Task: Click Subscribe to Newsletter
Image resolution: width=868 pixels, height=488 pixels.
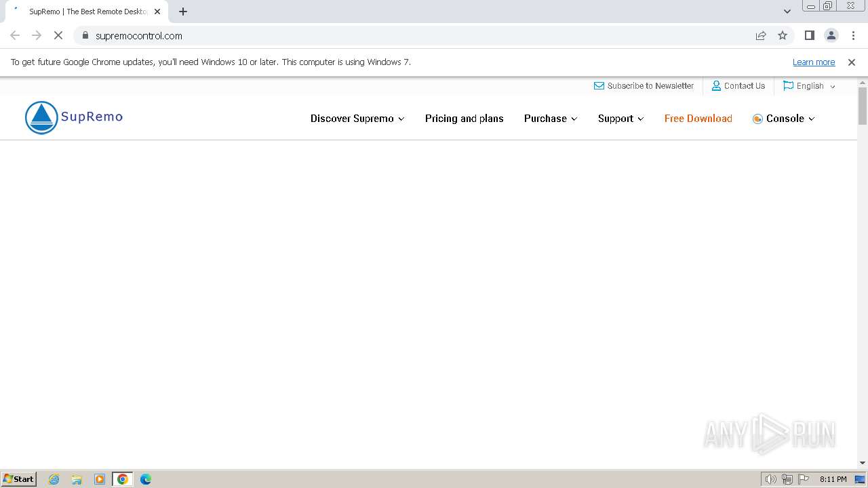Action: click(x=644, y=86)
